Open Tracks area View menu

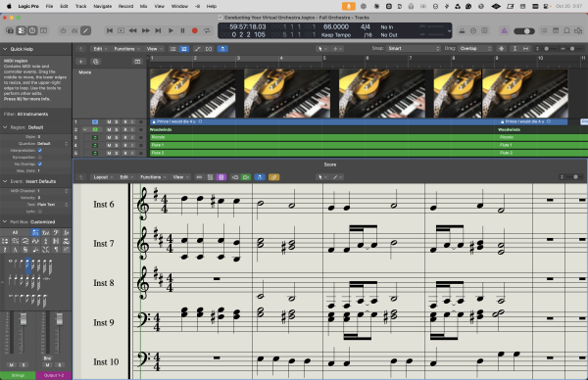pyautogui.click(x=154, y=49)
